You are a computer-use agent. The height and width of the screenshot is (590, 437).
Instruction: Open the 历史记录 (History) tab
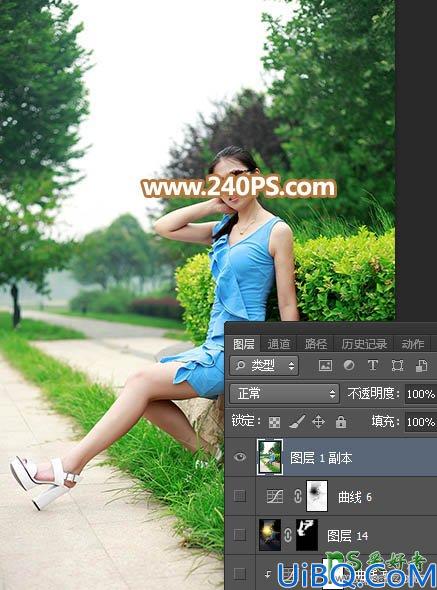point(364,344)
